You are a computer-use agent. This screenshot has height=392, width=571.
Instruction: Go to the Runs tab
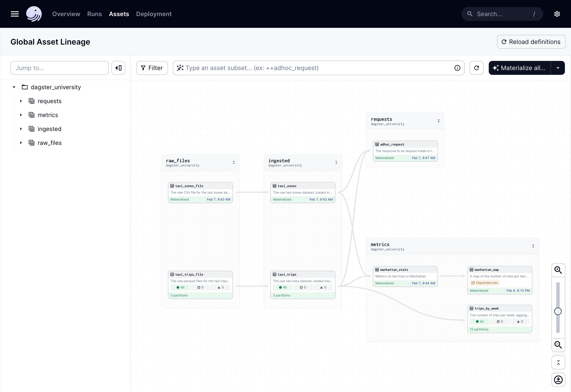click(95, 14)
